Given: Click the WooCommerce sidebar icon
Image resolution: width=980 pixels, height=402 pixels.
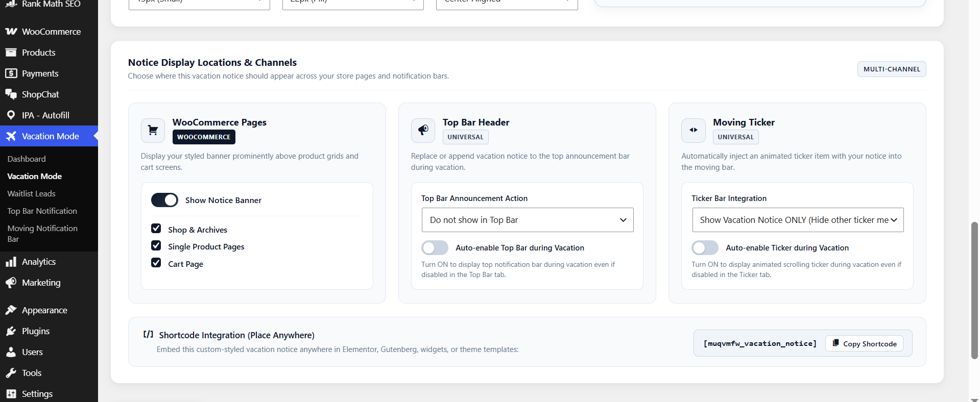Looking at the screenshot, I should tap(11, 32).
